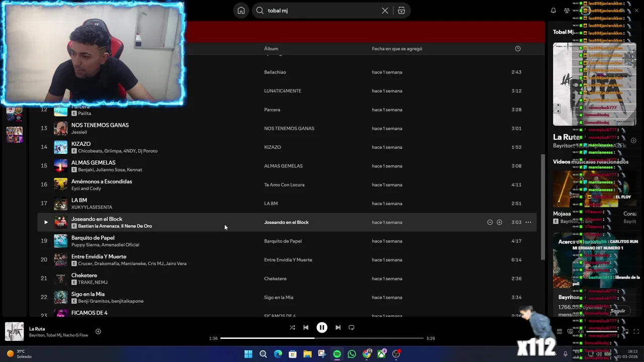Open Google Chrome from the taskbar

(x=367, y=354)
